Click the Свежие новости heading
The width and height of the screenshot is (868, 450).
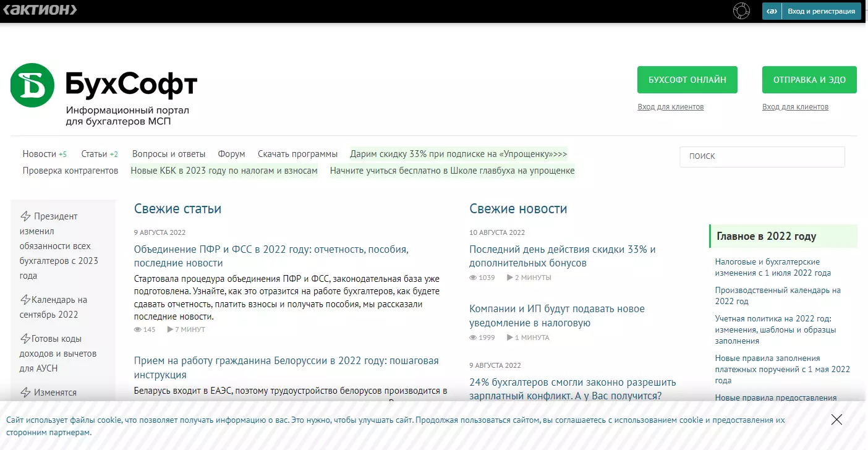(x=518, y=209)
